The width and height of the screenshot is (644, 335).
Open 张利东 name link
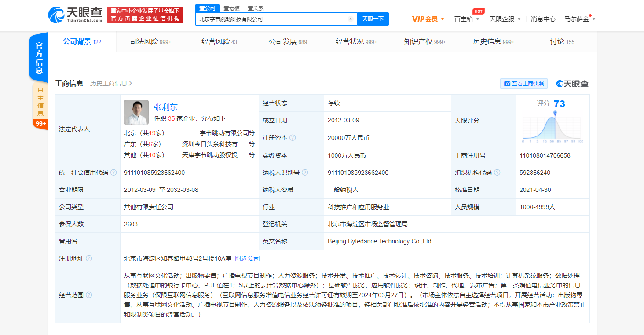coord(166,107)
